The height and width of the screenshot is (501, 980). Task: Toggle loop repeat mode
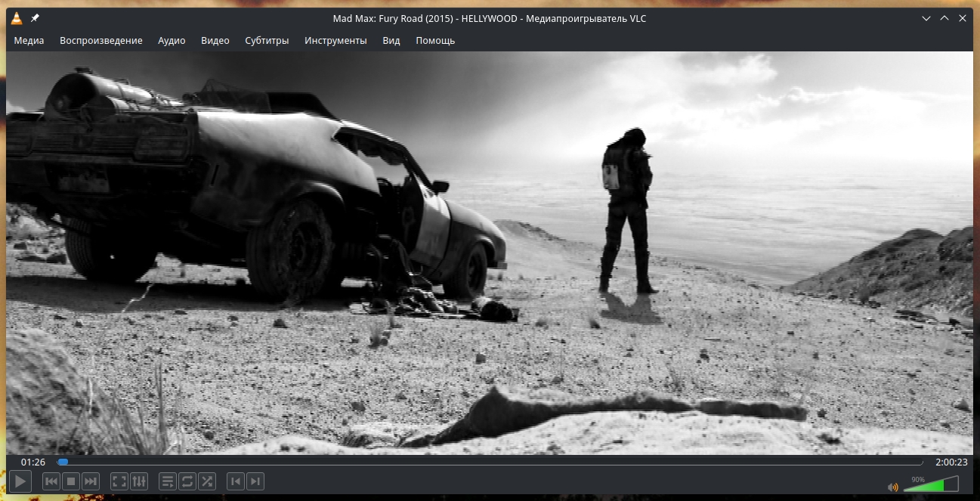(187, 481)
